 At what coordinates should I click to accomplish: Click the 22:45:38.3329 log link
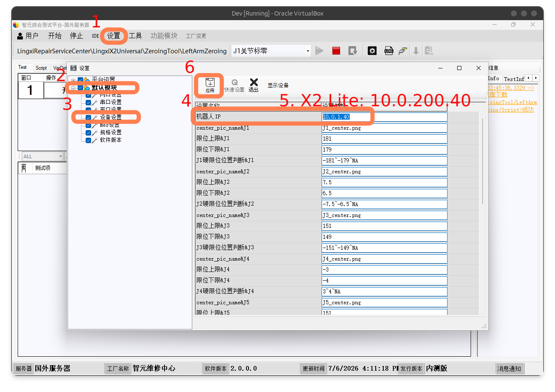click(510, 88)
